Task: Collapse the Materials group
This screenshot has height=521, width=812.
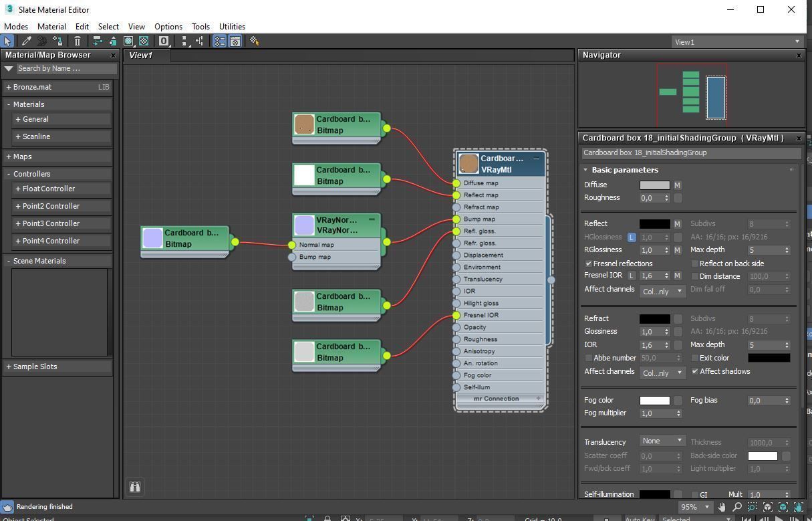Action: 9,104
